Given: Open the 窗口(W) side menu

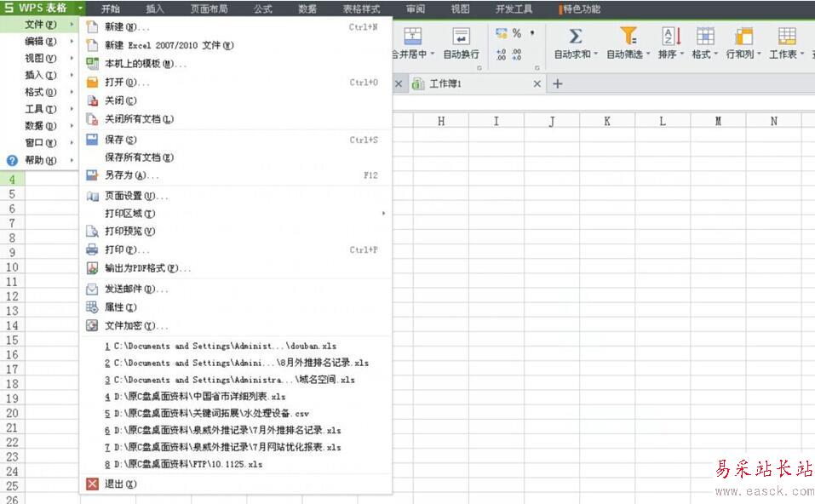Looking at the screenshot, I should click(x=39, y=143).
